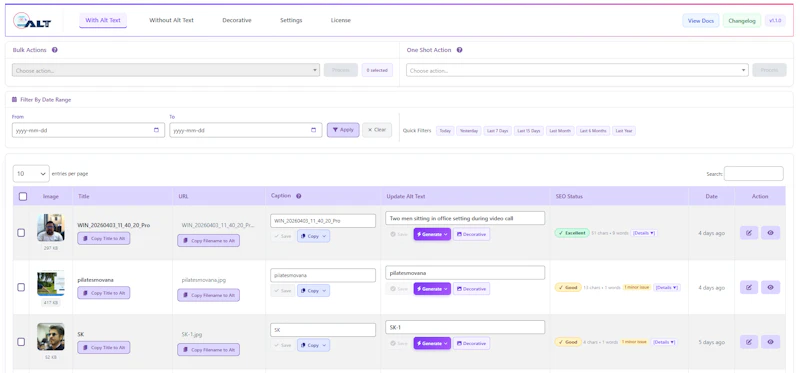Click caption field containing 'pilatesmovana'
This screenshot has height=373, width=800.
click(x=323, y=275)
